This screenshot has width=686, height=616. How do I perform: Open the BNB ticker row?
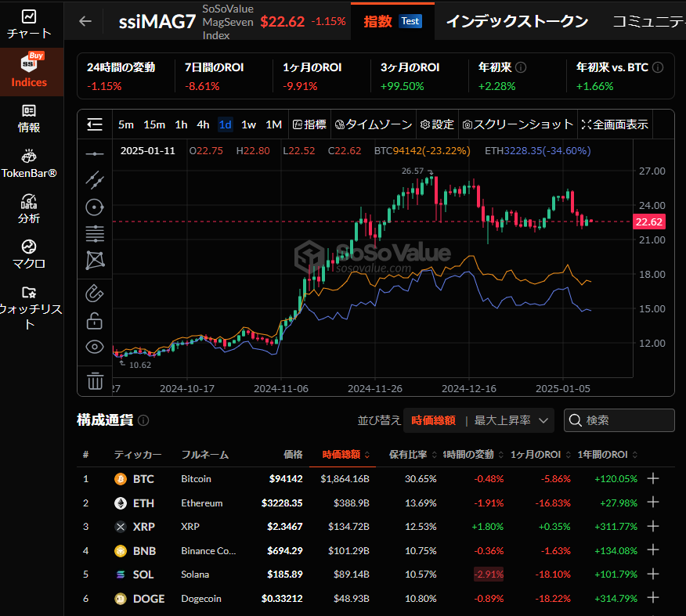(375, 551)
